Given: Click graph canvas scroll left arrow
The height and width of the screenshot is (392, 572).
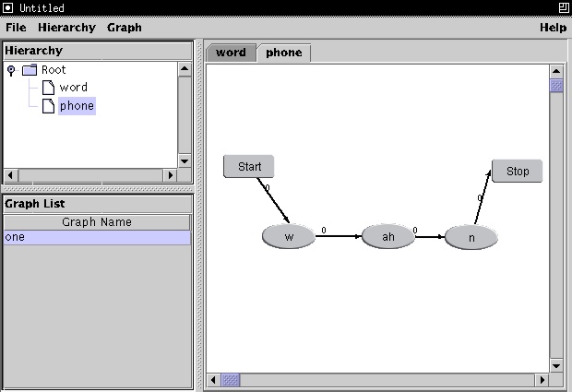Looking at the screenshot, I should [213, 380].
